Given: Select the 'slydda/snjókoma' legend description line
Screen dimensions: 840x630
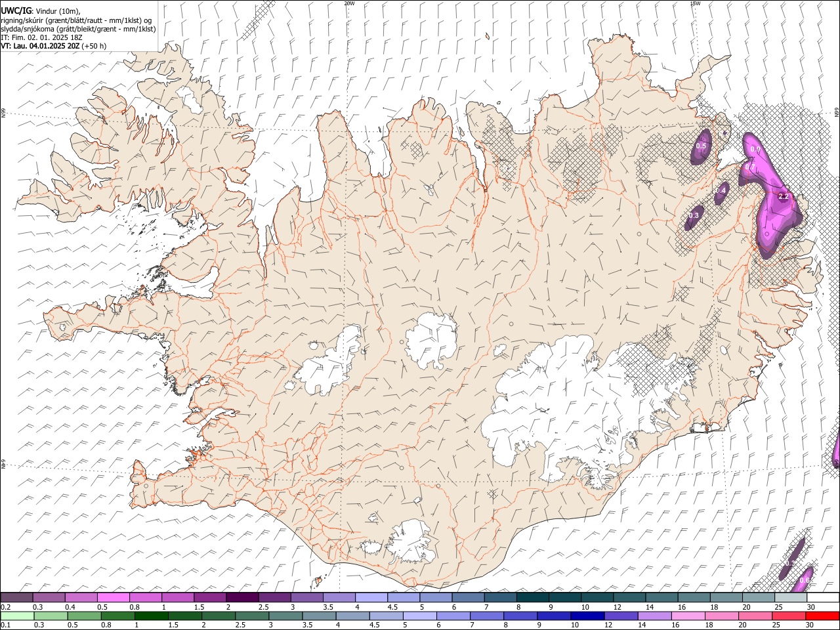Looking at the screenshot, I should 78,29.
